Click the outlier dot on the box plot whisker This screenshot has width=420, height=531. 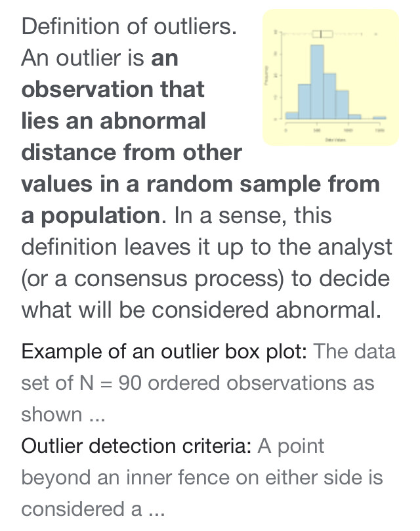(x=376, y=34)
